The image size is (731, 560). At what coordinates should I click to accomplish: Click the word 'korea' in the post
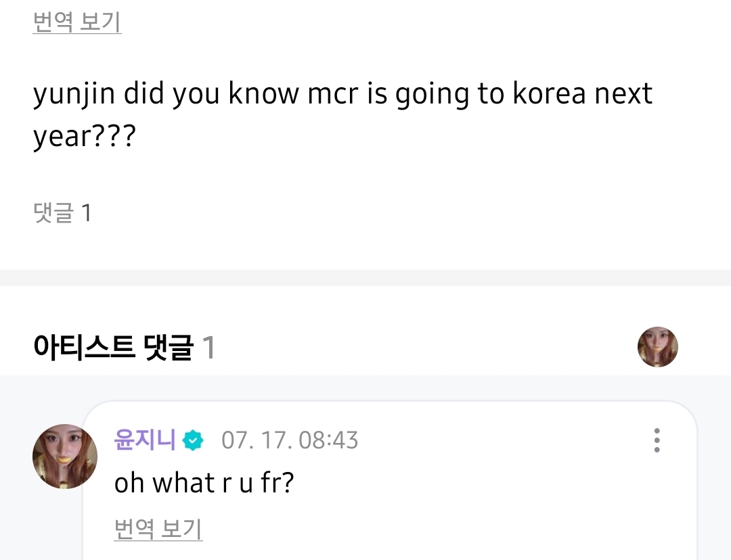pyautogui.click(x=549, y=94)
